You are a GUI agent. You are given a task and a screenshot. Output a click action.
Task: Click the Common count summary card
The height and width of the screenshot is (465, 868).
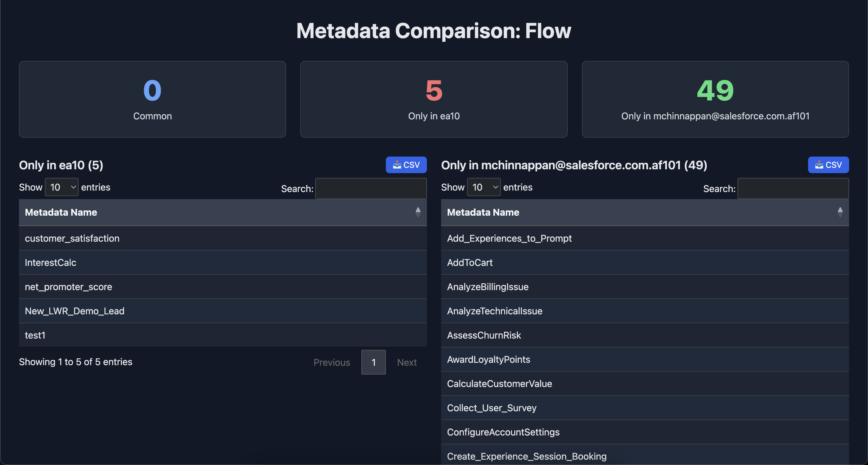[x=152, y=99]
